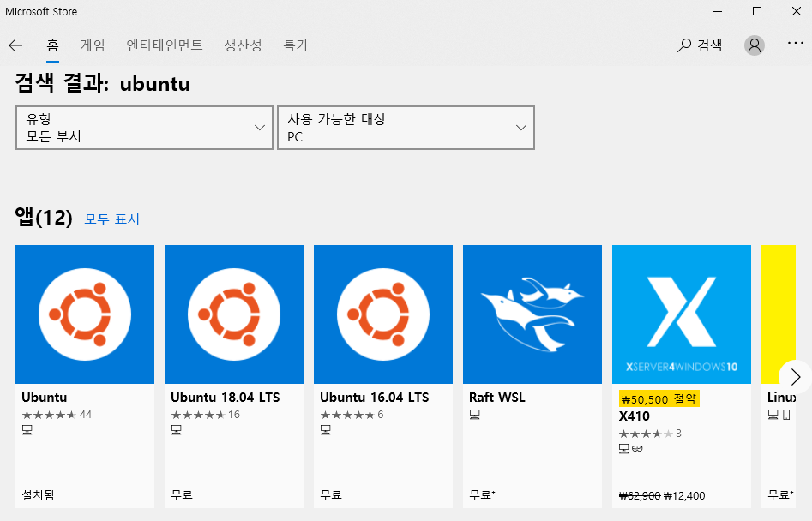This screenshot has width=812, height=521.
Task: Click the PC device icon under Raft WSL
Action: (475, 415)
